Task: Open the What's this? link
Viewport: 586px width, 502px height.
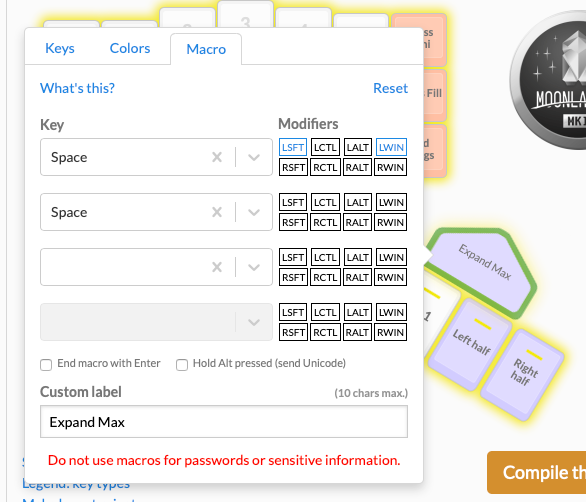Action: tap(77, 88)
